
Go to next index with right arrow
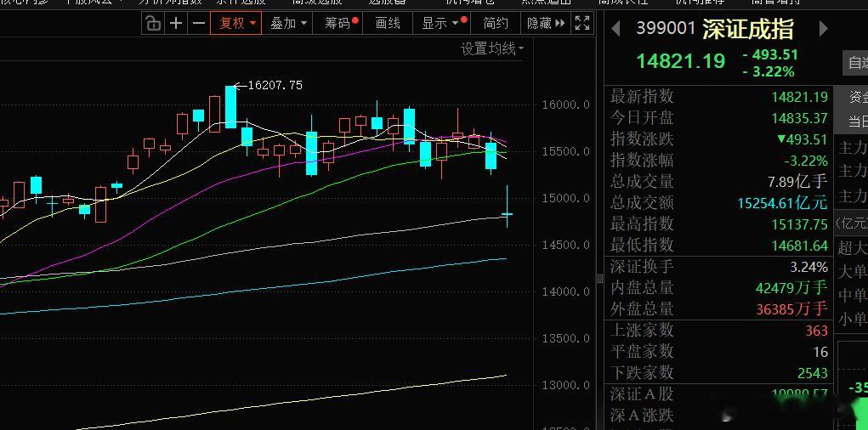tap(823, 28)
